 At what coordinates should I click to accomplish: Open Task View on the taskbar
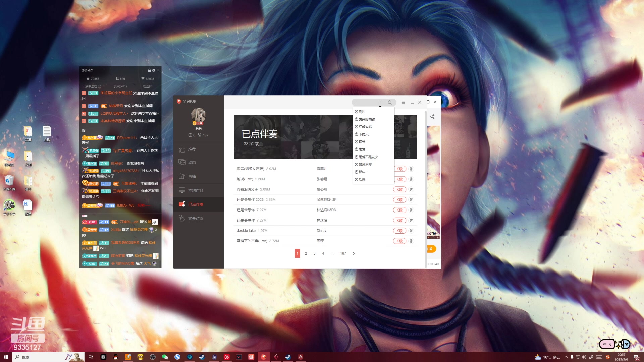pyautogui.click(x=90, y=357)
